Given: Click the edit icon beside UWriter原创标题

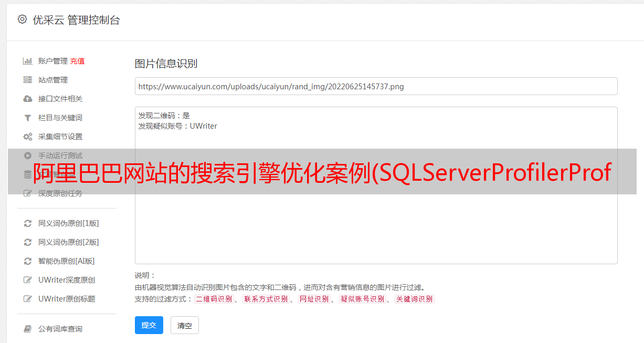Looking at the screenshot, I should pos(28,299).
